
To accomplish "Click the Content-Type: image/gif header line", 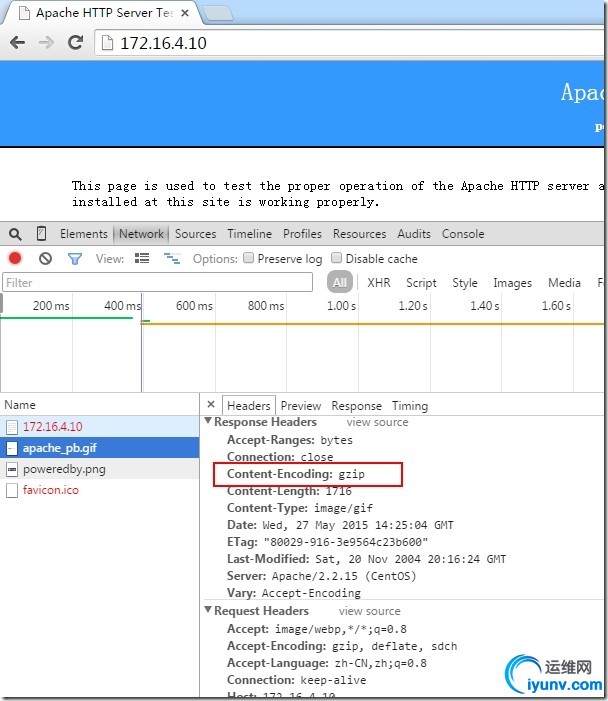I will pyautogui.click(x=300, y=508).
